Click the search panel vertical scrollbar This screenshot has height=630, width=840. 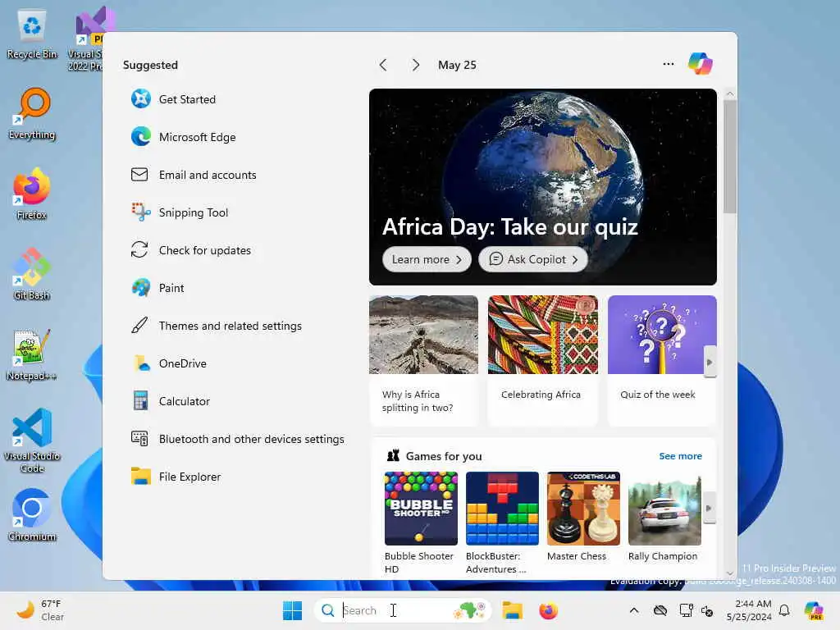click(x=729, y=157)
